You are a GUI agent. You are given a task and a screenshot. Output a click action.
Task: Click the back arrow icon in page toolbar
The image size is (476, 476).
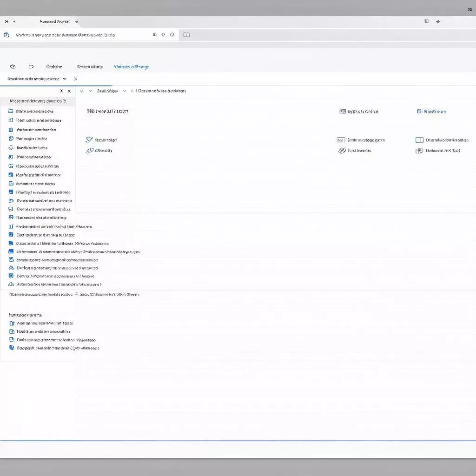(13, 67)
